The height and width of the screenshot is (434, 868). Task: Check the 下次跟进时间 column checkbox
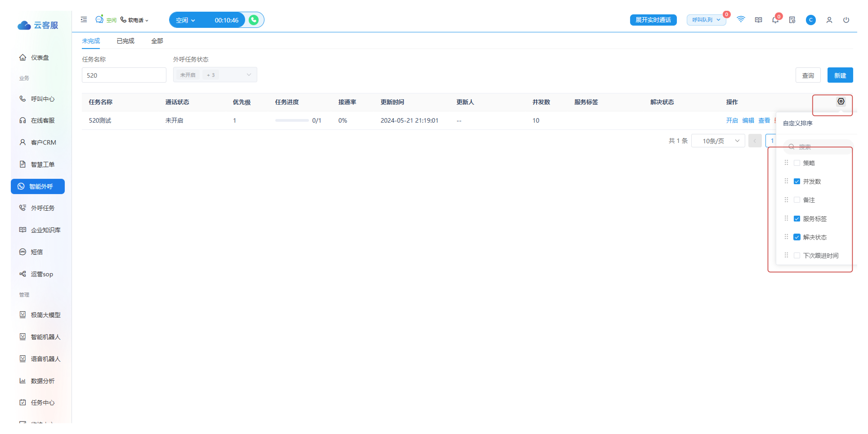796,256
